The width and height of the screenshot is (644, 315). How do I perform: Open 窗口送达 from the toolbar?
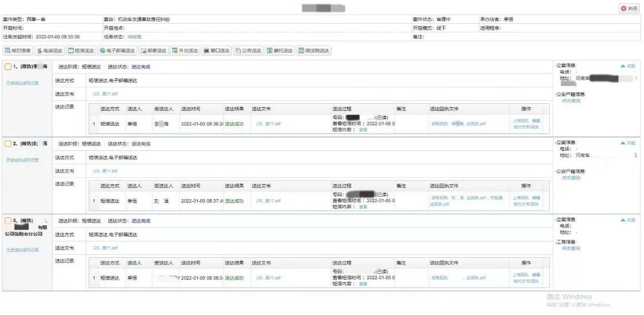pyautogui.click(x=216, y=51)
